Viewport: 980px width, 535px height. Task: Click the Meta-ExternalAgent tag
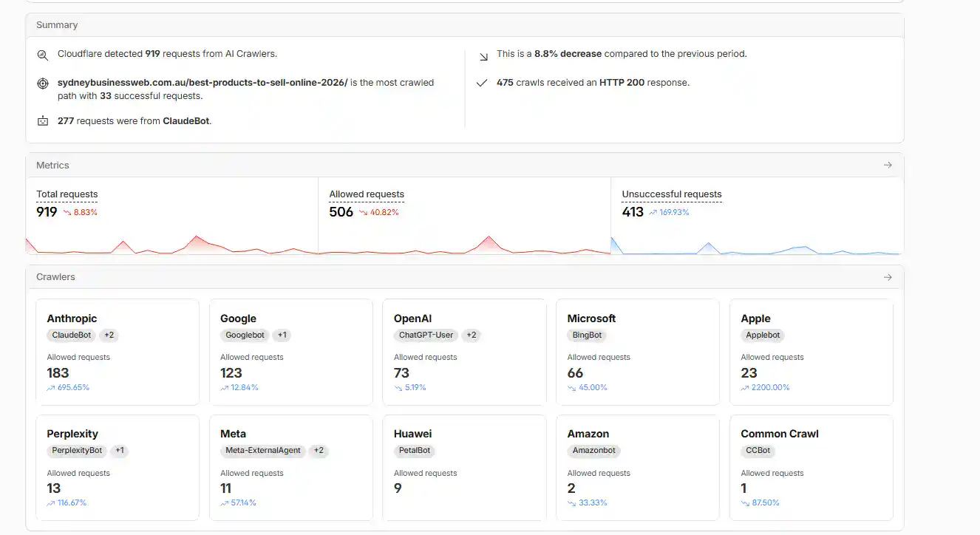(263, 450)
